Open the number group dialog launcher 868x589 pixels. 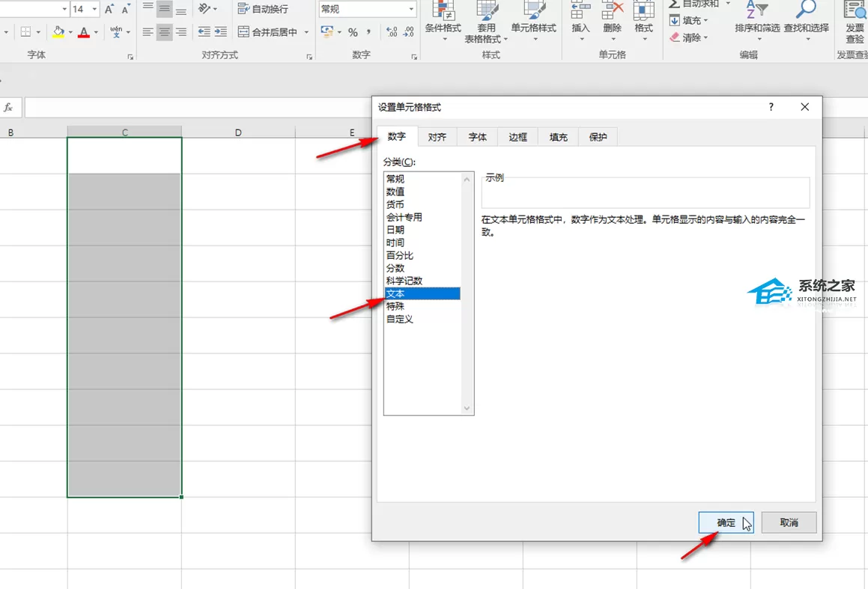[x=414, y=57]
